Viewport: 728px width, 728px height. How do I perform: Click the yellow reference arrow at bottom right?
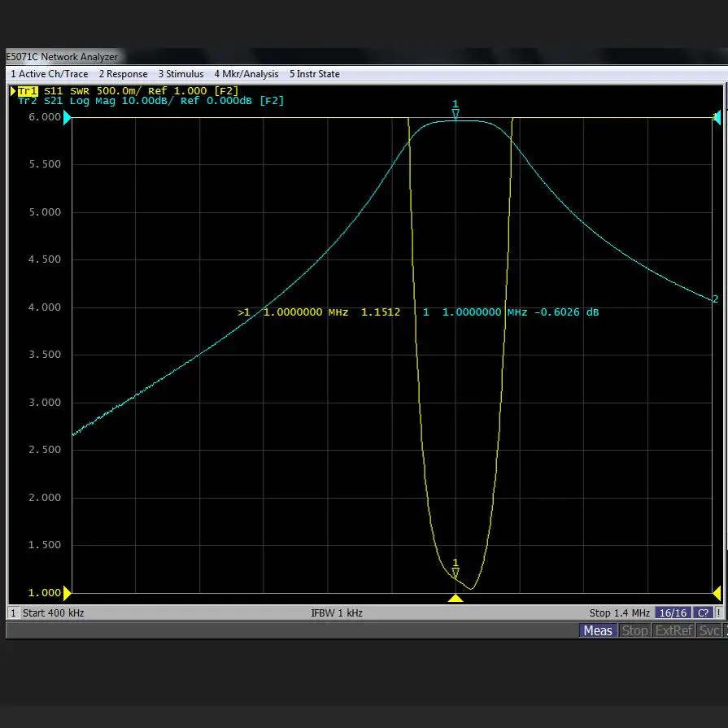pyautogui.click(x=717, y=593)
